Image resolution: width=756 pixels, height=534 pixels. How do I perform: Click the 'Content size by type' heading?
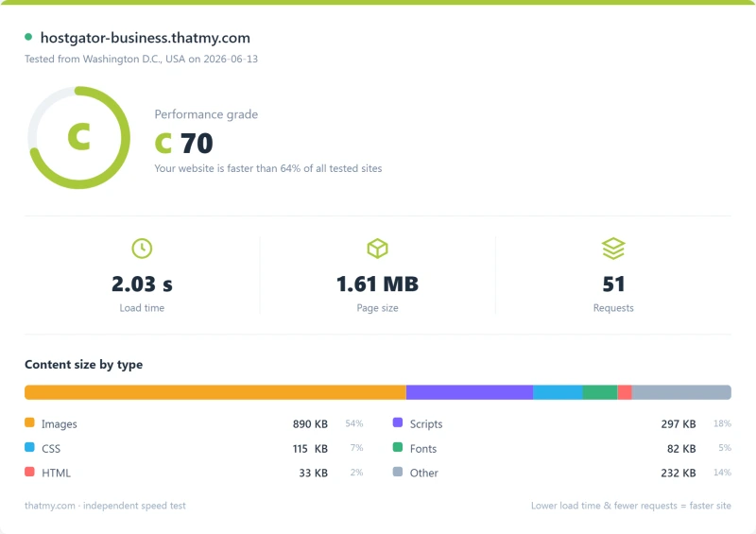[x=83, y=364]
